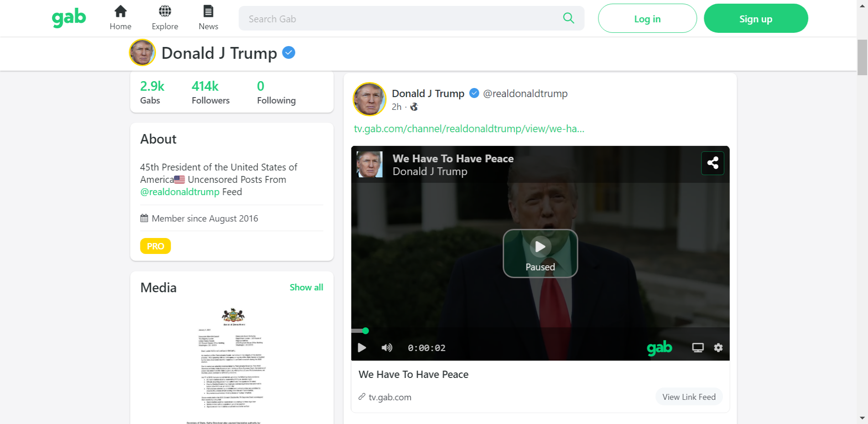Open the letter document media thumbnail

232,365
